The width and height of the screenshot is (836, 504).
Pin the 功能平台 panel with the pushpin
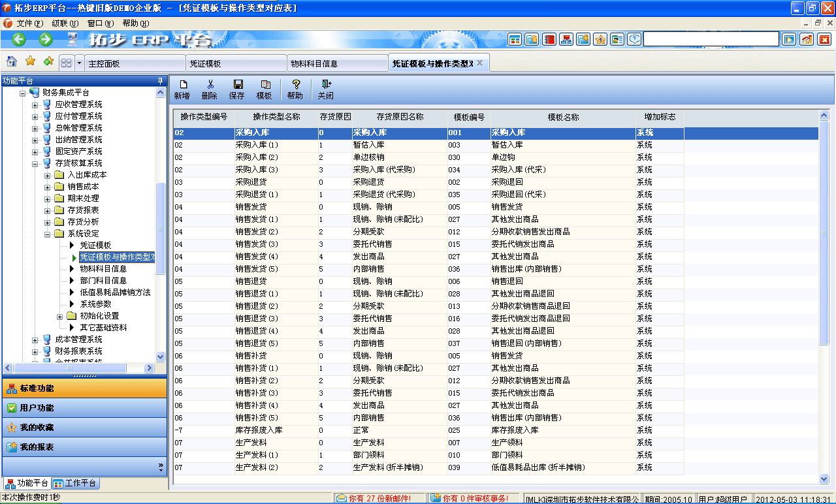coord(160,80)
